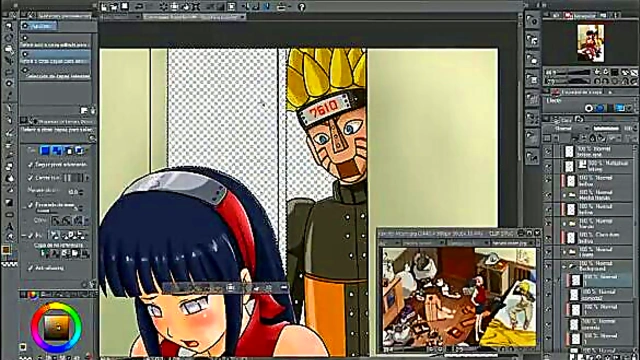Click the snap-to-grid icon highlighted blue in the top bar
The height and width of the screenshot is (360, 640).
268,7
